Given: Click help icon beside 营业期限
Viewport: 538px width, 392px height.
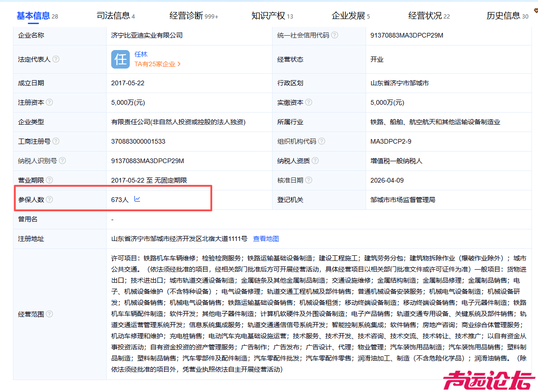Looking at the screenshot, I should (x=49, y=180).
